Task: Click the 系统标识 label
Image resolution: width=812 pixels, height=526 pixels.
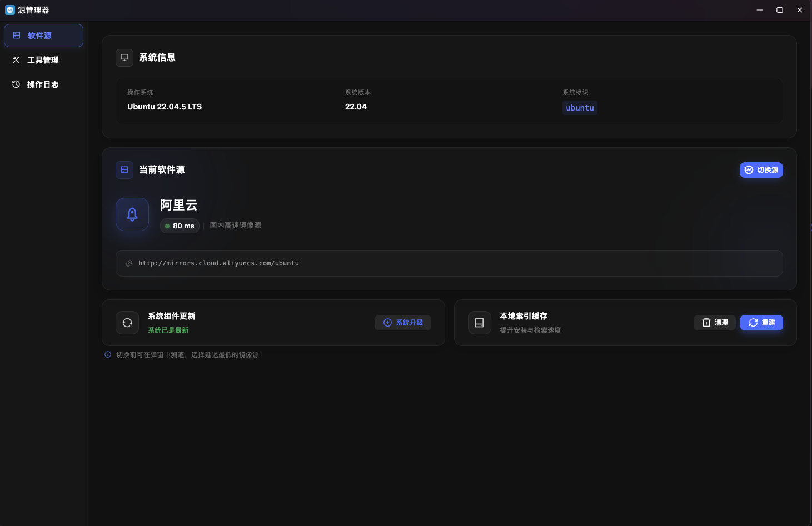Action: 575,92
